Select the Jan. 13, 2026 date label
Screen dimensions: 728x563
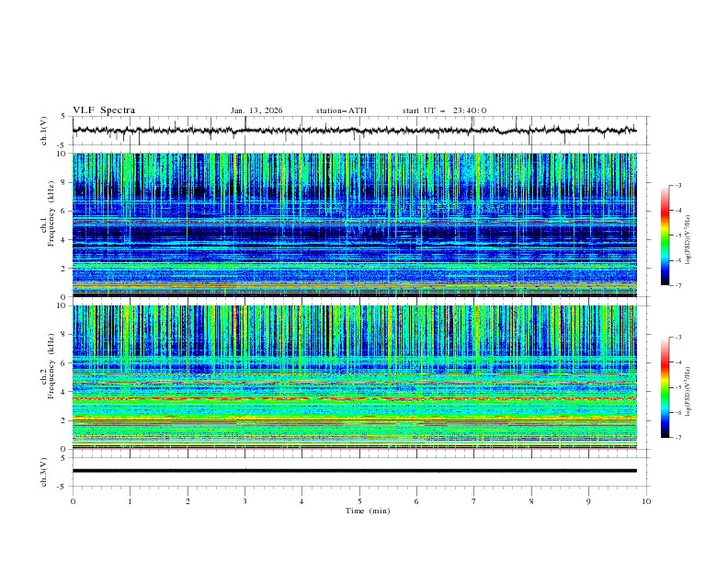click(256, 110)
